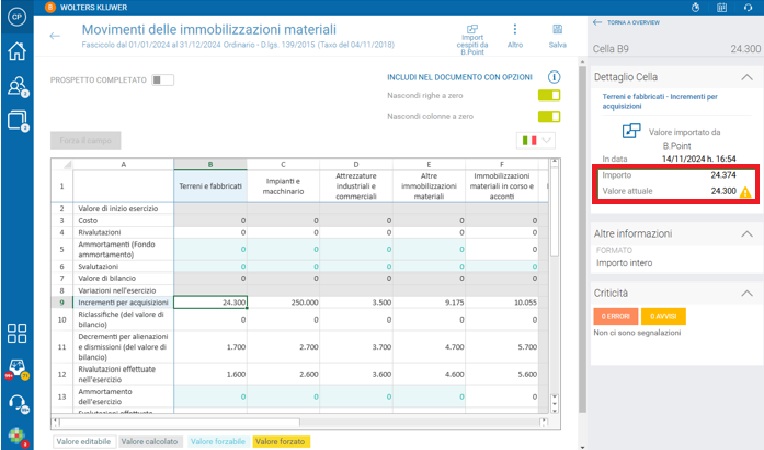This screenshot has height=450, width=764.
Task: Click INCLUDI NEL DOCUMENTO CON OPZIONI link
Action: [x=459, y=77]
